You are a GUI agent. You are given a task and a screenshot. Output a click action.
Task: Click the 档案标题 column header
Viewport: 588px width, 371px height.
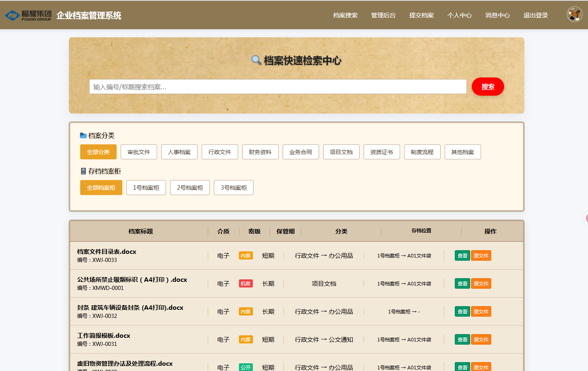[x=141, y=232]
